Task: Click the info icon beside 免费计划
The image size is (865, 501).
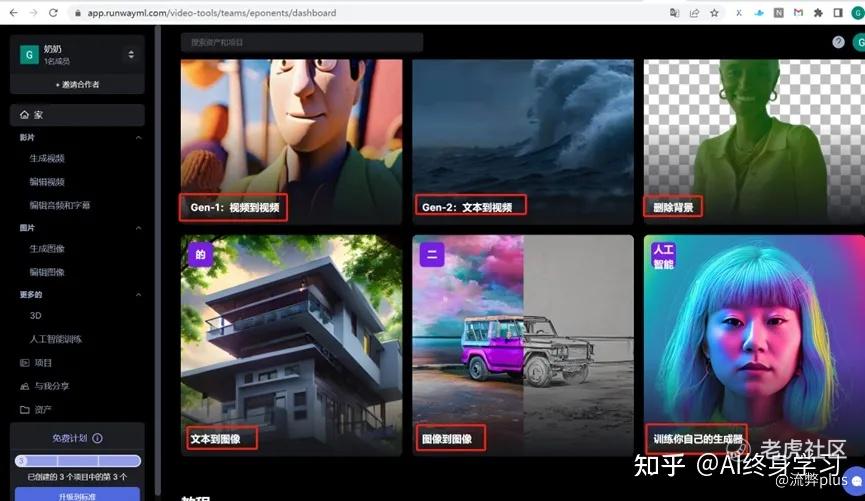Action: [x=98, y=438]
